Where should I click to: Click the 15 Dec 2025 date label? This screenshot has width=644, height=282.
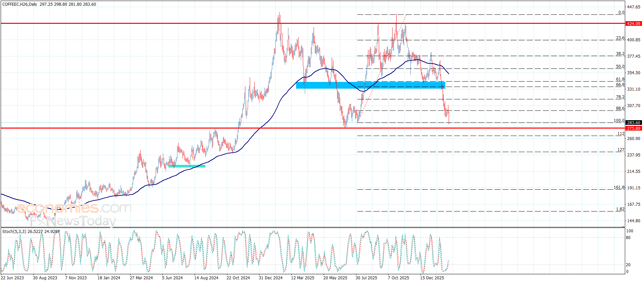pos(432,278)
